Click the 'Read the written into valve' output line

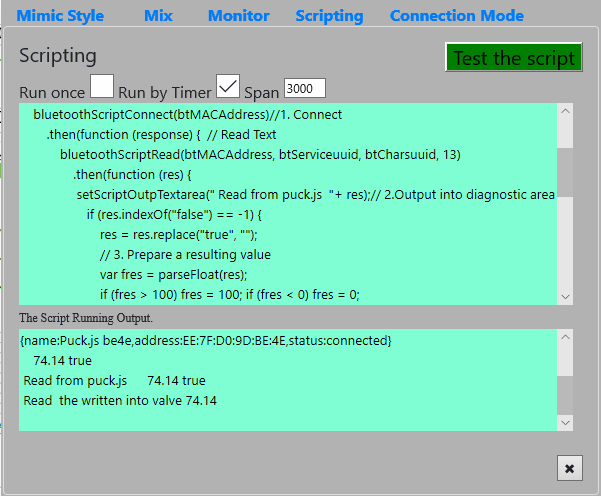point(120,401)
